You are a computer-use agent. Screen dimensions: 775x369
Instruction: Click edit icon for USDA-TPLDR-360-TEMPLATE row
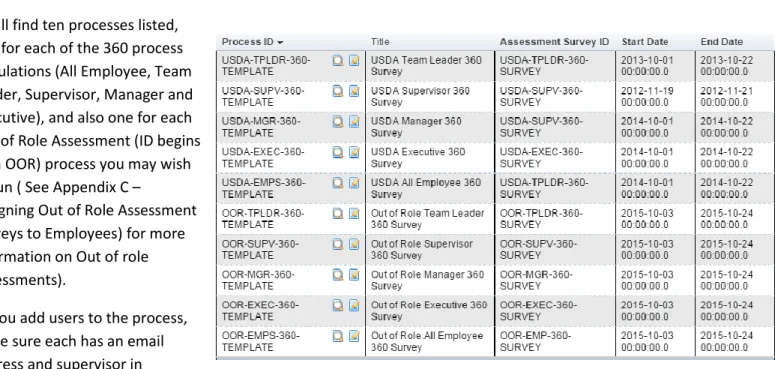click(x=354, y=61)
